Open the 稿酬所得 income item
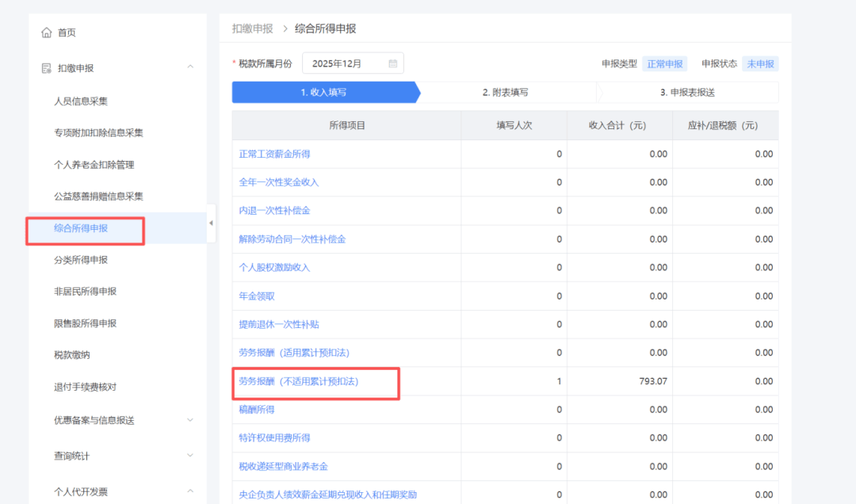 [257, 410]
